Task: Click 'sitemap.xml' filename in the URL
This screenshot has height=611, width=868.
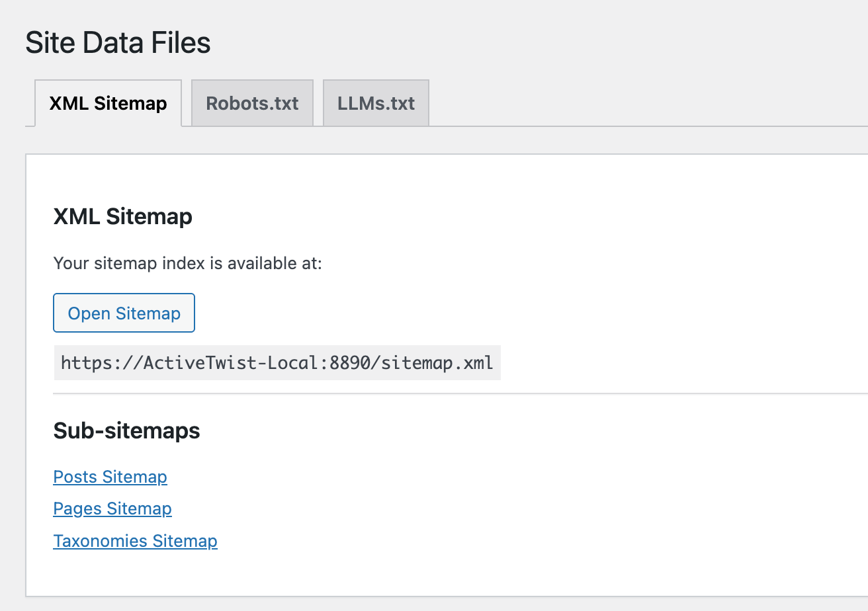Action: pyautogui.click(x=437, y=362)
